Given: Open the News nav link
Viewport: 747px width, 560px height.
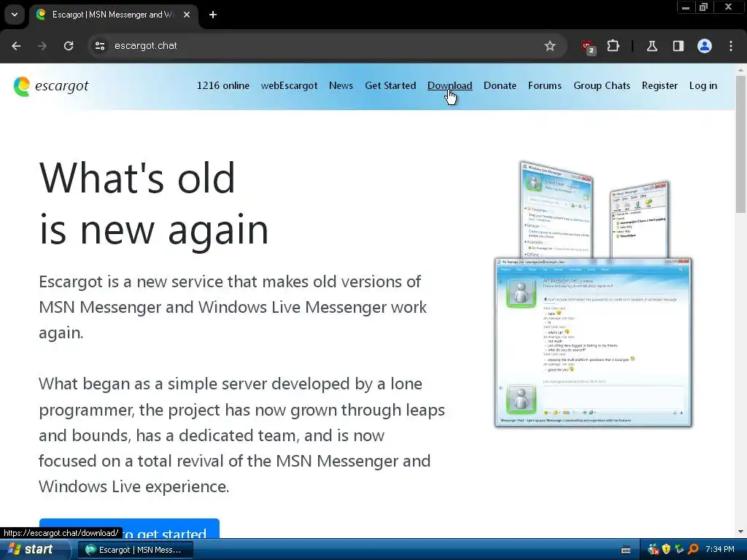Looking at the screenshot, I should pos(341,86).
